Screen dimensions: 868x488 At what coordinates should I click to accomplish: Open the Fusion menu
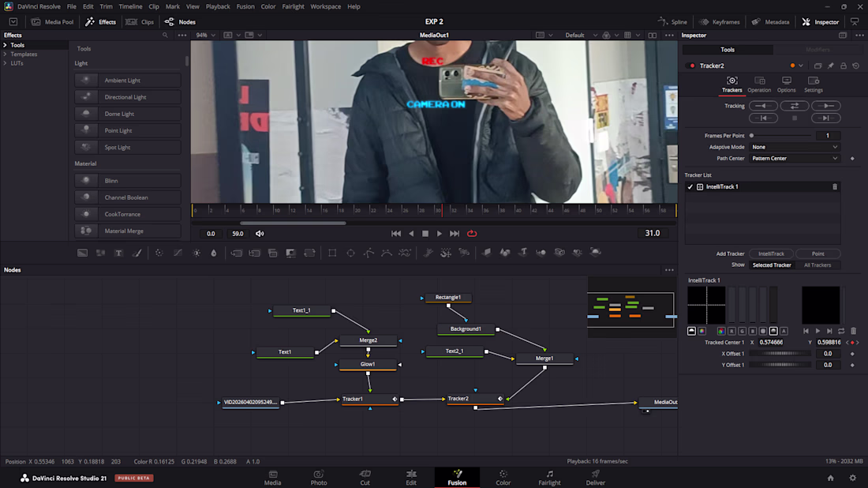245,6
